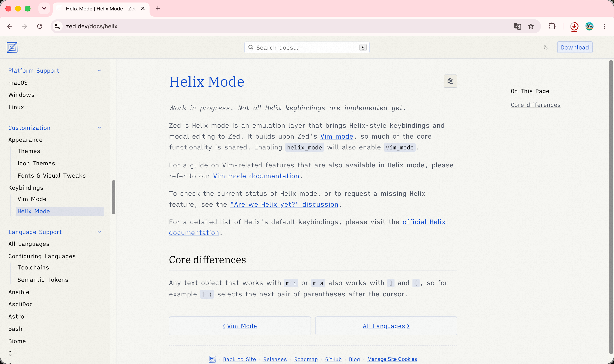614x364 pixels.
Task: Open the Bash language page
Action: tap(15, 329)
